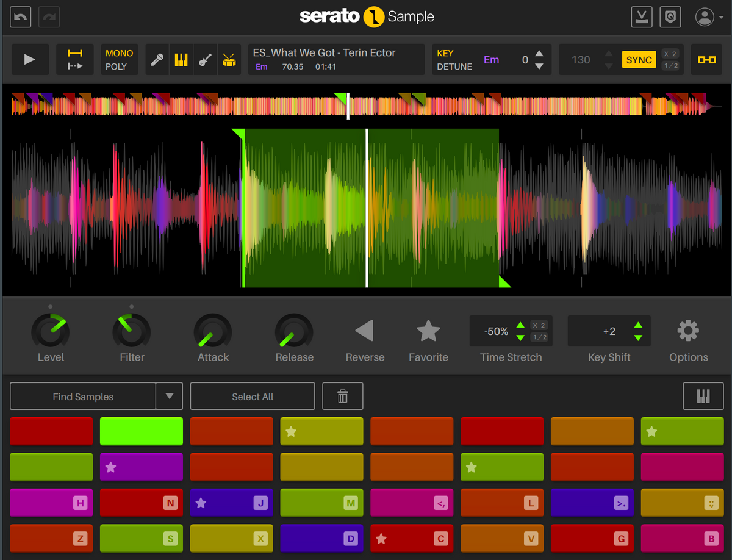Open the Find Samples dropdown arrow
This screenshot has height=560, width=732.
point(169,396)
